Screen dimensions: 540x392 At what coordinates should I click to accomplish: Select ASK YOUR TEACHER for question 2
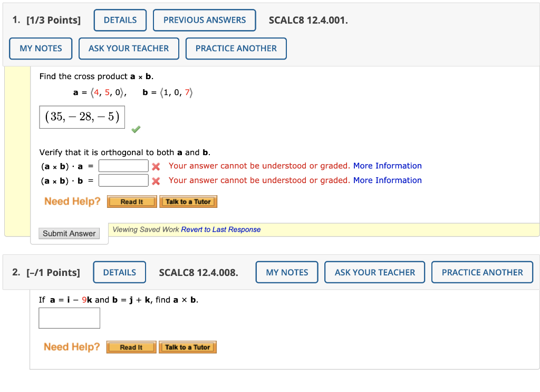[x=374, y=272]
